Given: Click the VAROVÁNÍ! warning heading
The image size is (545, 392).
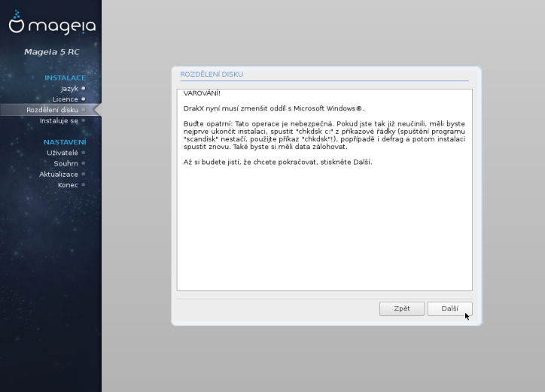Looking at the screenshot, I should [202, 93].
